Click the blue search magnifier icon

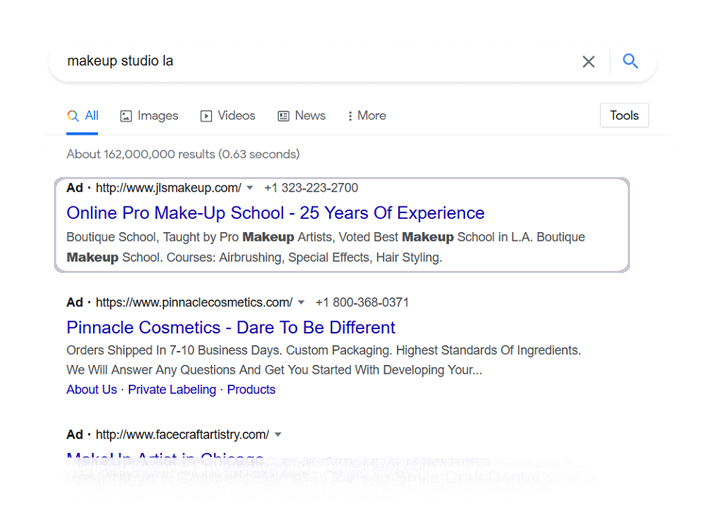point(630,61)
